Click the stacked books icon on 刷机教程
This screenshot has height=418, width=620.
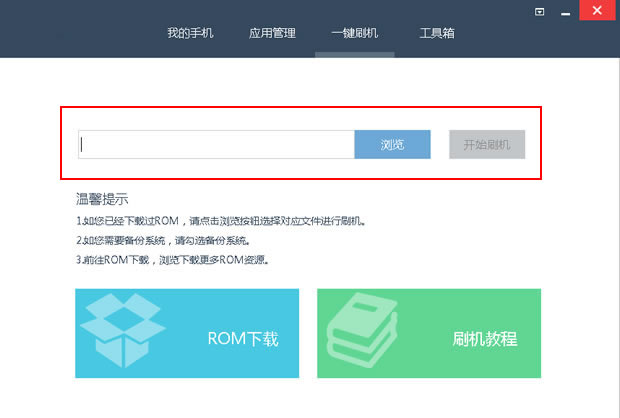pyautogui.click(x=362, y=330)
